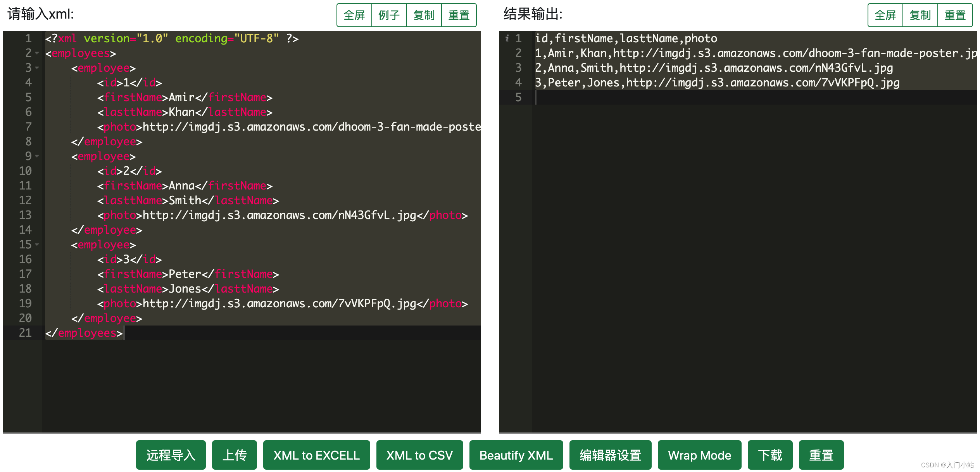Load the 例子 example into the input
This screenshot has height=472, width=980.
pyautogui.click(x=389, y=15)
